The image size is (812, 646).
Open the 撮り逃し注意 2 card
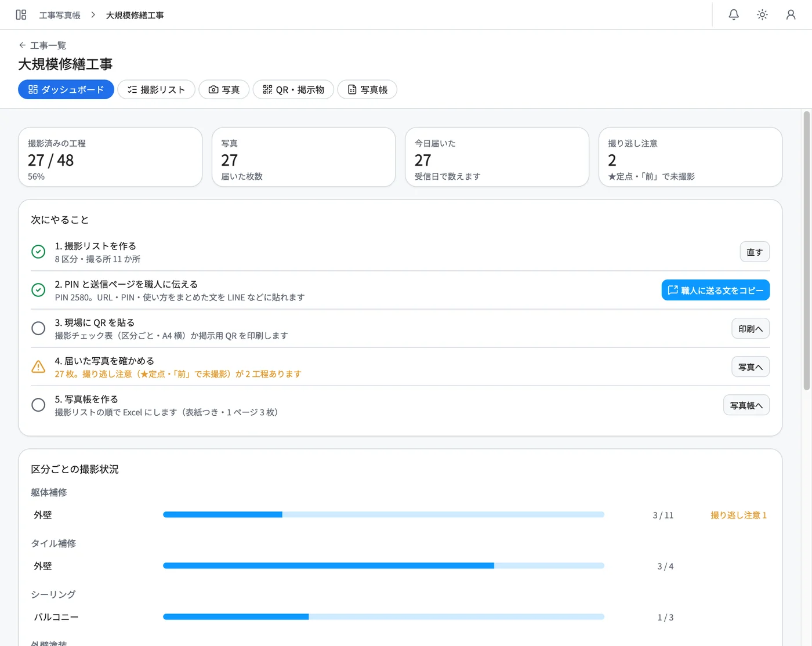pyautogui.click(x=690, y=157)
